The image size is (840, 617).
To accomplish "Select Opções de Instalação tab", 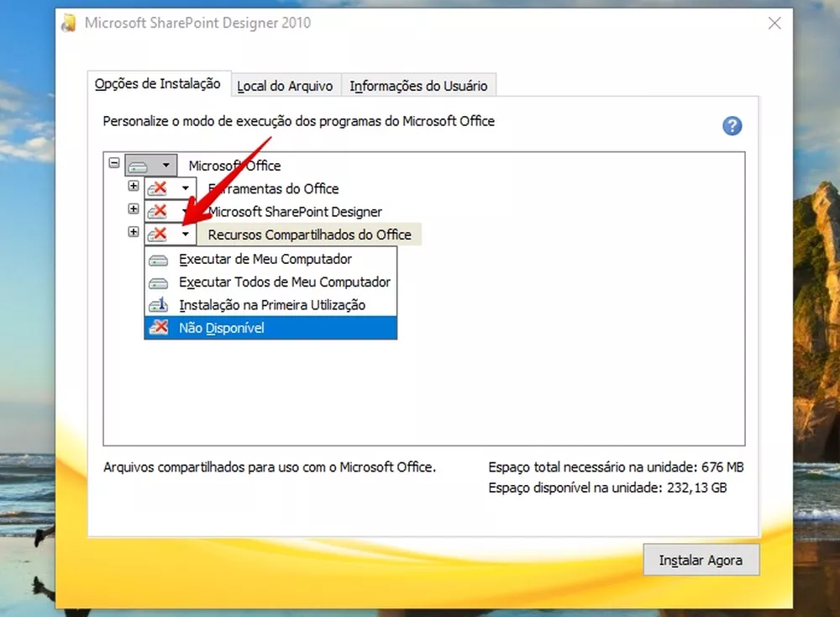I will [x=158, y=83].
